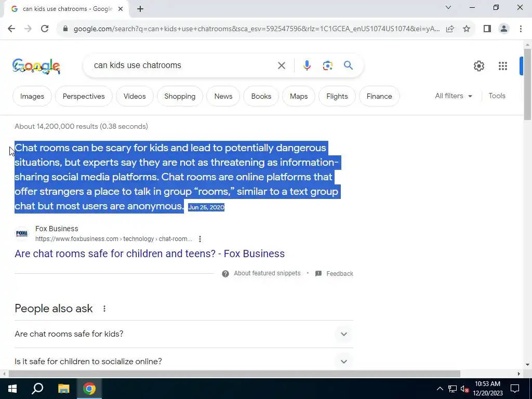Open the Chrome profile avatar
The height and width of the screenshot is (399, 532).
(504, 29)
